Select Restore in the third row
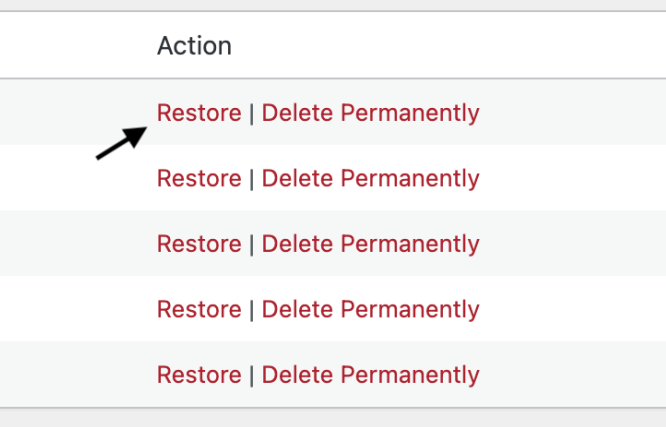This screenshot has height=427, width=666. [199, 244]
